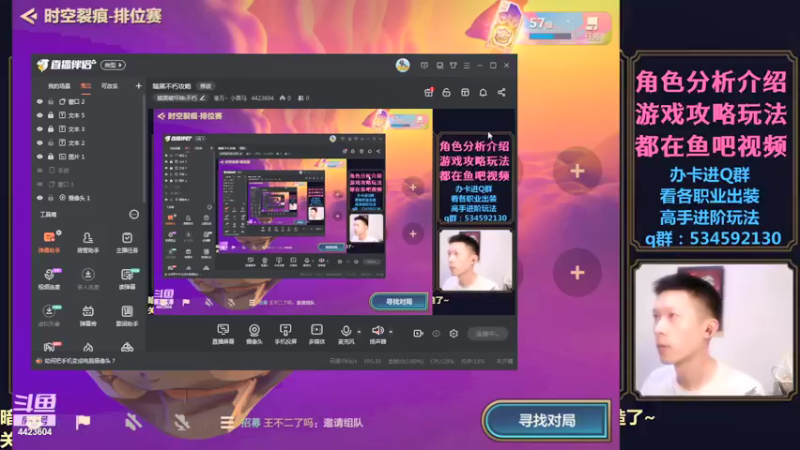
Task: Toggle lock on 文本 5 source
Action: [x=51, y=115]
